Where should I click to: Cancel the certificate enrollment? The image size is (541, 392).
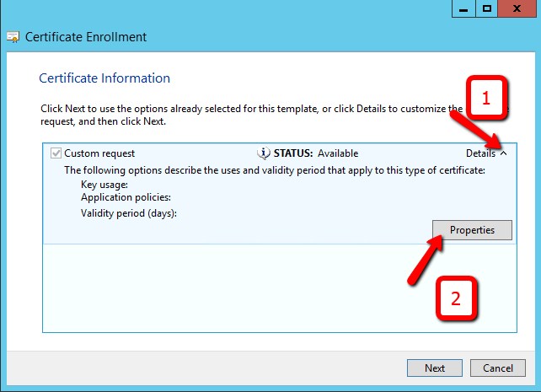(x=497, y=368)
